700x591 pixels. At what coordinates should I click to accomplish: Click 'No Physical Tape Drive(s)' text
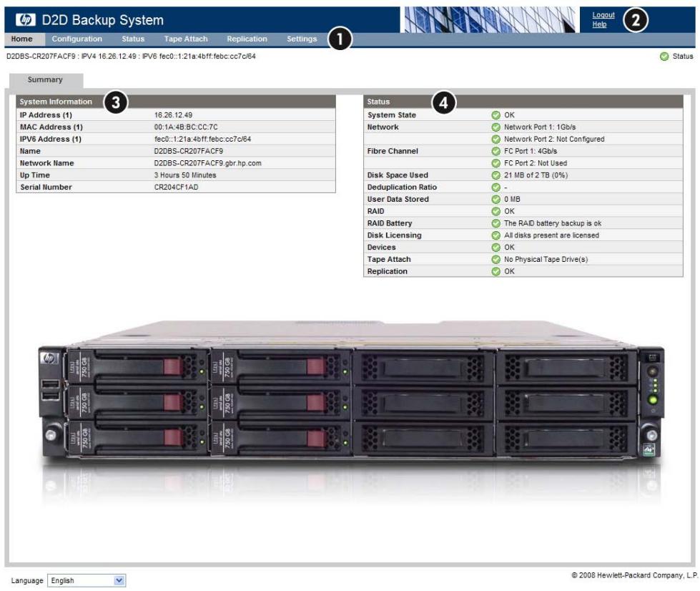[x=546, y=260]
